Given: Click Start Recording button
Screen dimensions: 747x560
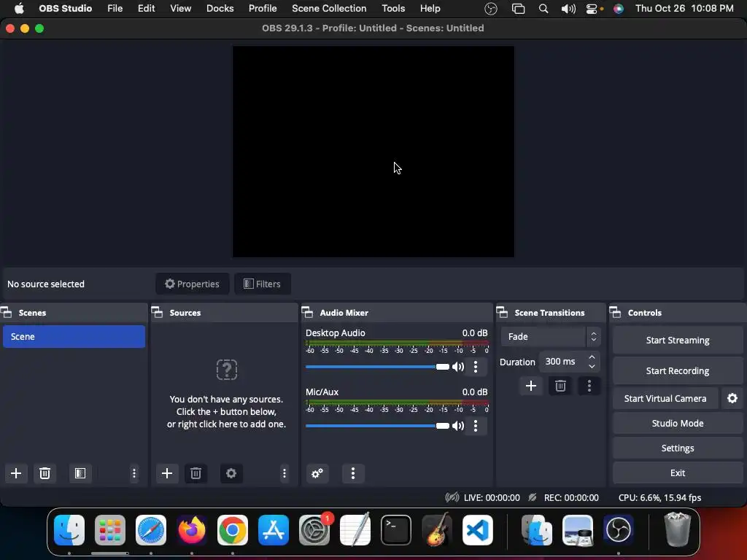Looking at the screenshot, I should [x=678, y=370].
